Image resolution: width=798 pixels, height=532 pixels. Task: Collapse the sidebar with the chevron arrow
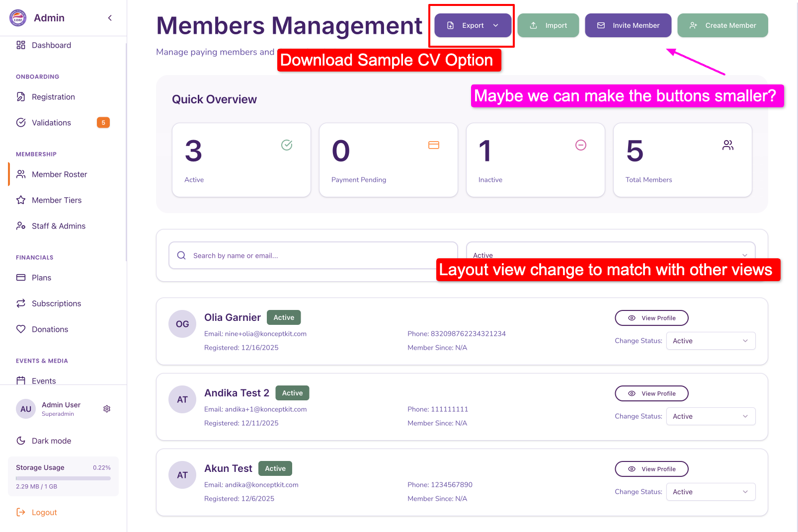click(110, 18)
